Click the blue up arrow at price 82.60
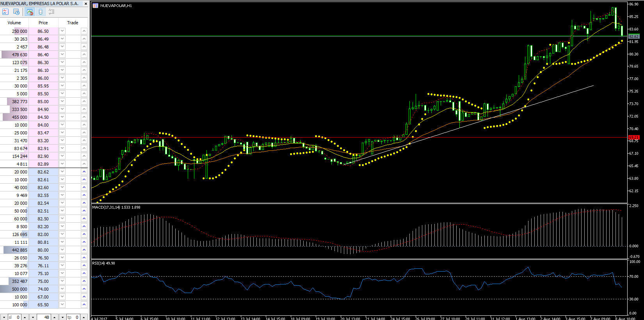Screen dimensions: 644x320 tap(84, 187)
